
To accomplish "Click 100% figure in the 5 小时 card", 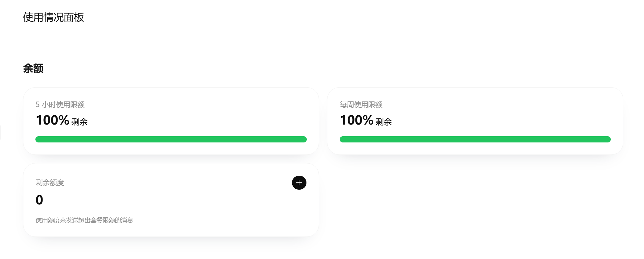I will pyautogui.click(x=52, y=120).
